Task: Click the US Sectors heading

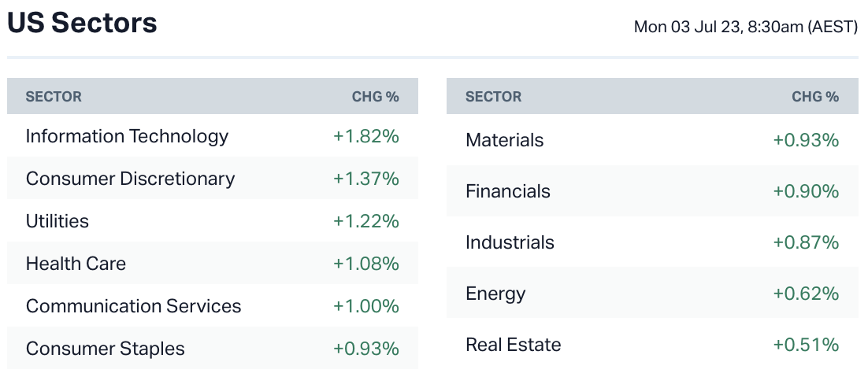Action: point(82,23)
